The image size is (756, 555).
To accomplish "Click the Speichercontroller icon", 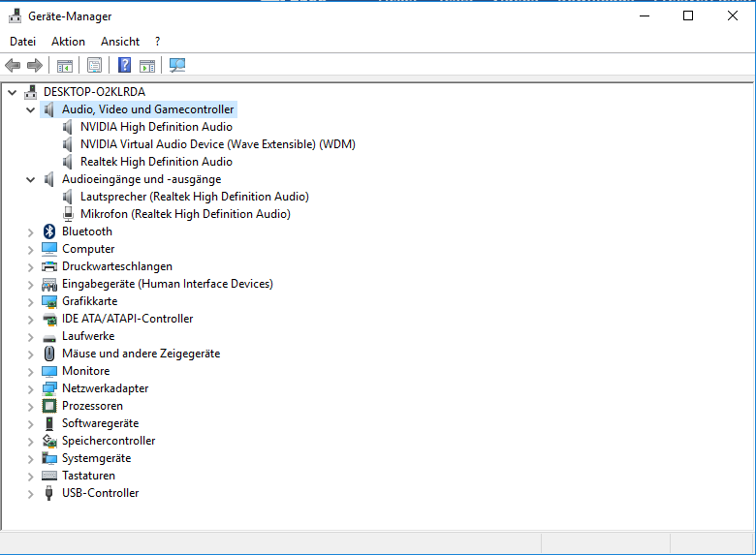I will 49,441.
